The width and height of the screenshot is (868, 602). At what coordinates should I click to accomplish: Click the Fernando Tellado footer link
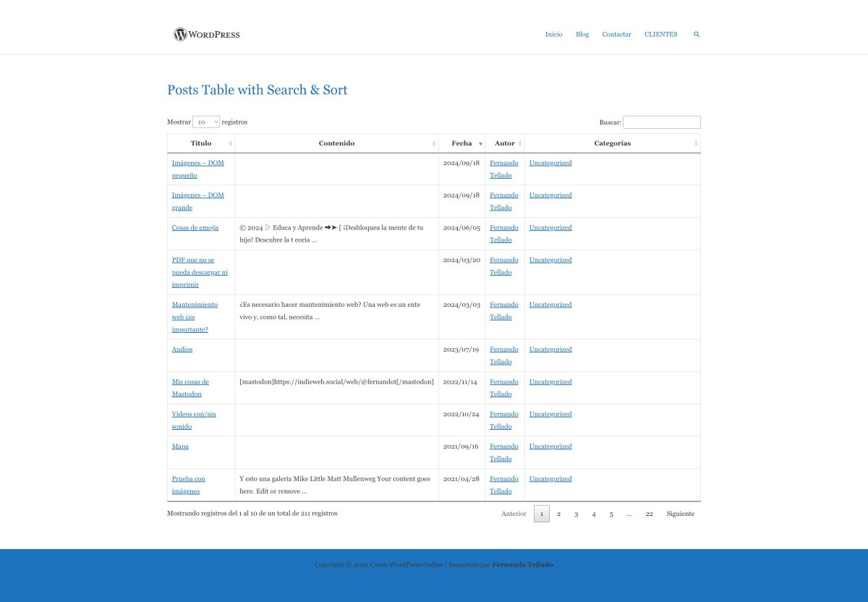pos(522,564)
